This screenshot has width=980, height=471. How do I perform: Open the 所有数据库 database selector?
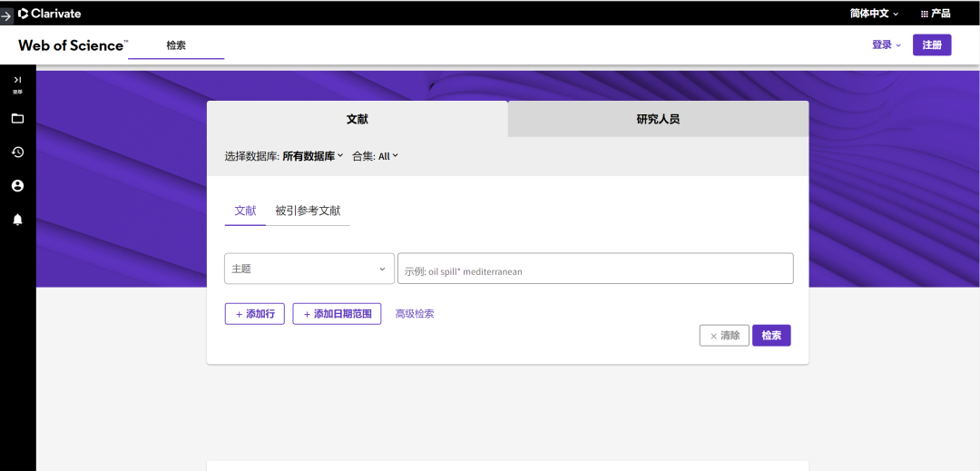[x=313, y=156]
